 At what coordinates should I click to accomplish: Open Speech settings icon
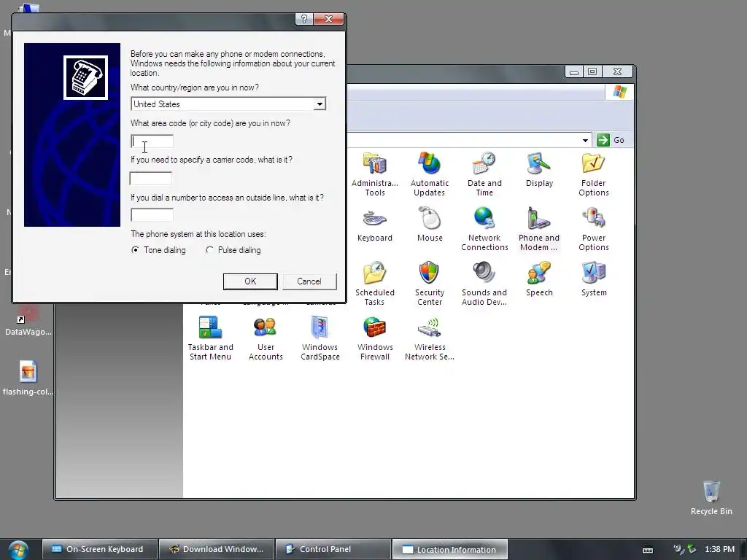click(x=539, y=279)
